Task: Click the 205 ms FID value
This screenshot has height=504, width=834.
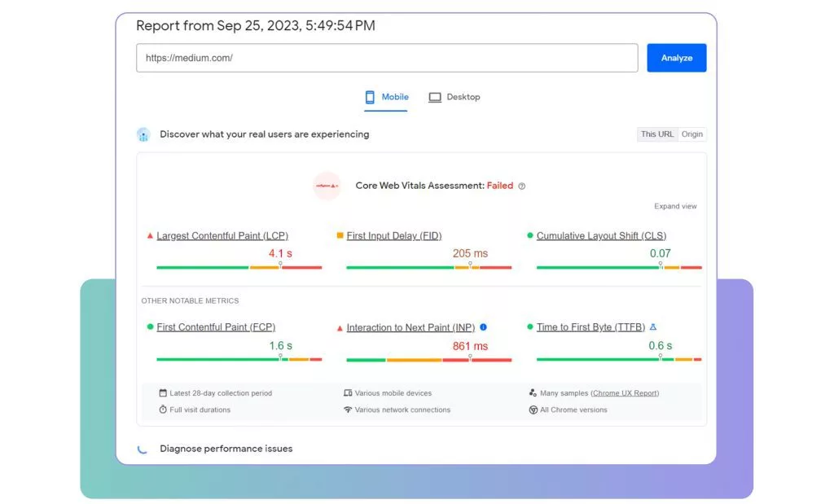Action: 470,253
